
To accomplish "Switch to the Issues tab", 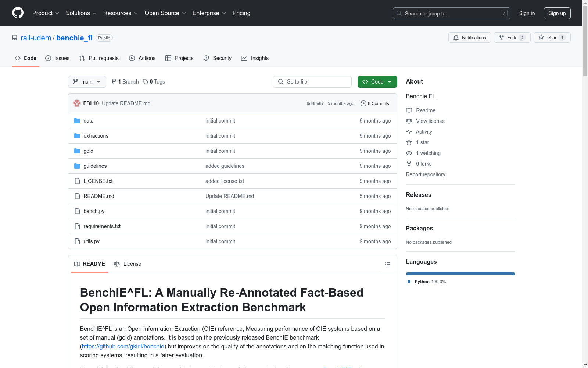I will click(x=57, y=58).
